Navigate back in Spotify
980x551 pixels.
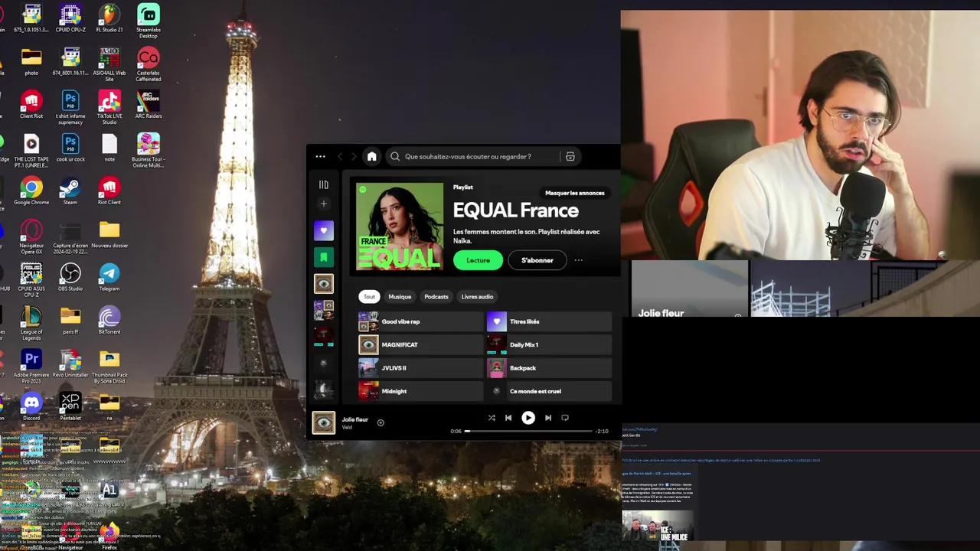(340, 157)
